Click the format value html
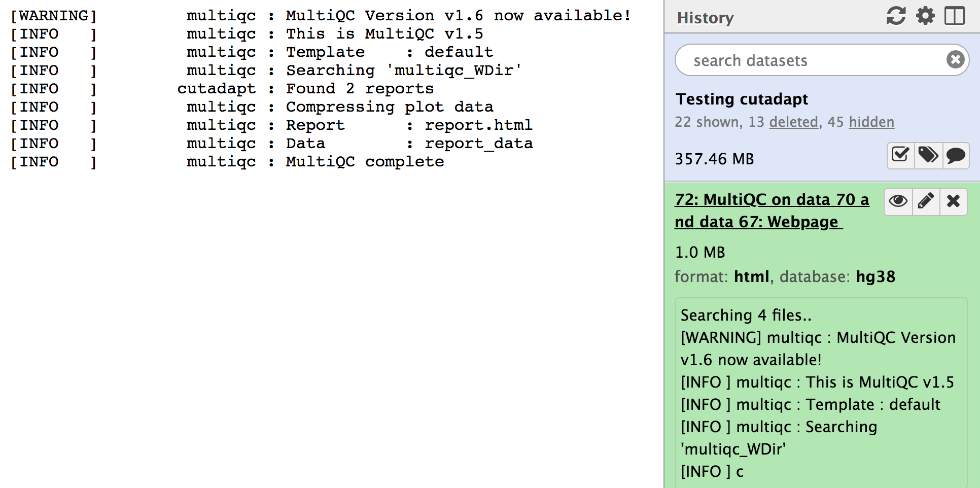The width and height of the screenshot is (980, 488). tap(752, 277)
